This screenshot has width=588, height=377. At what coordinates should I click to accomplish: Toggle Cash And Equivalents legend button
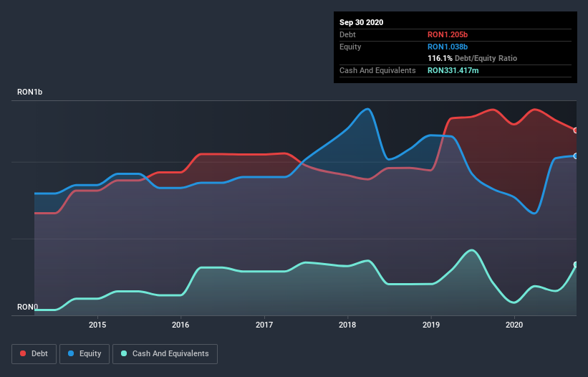pos(165,354)
